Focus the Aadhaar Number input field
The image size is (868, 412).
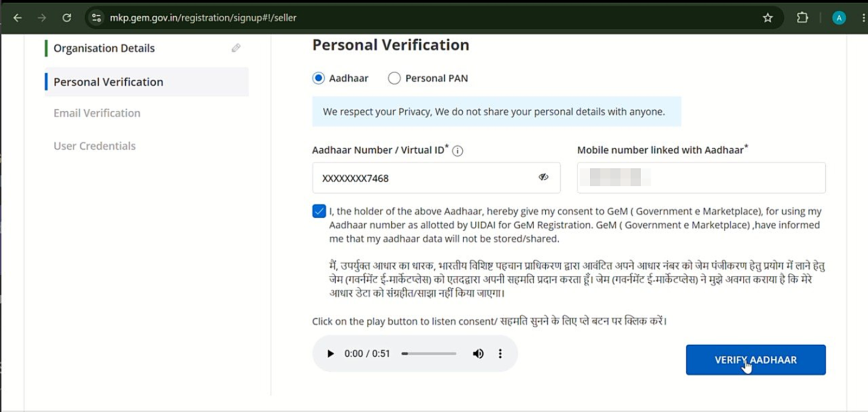[436, 178]
